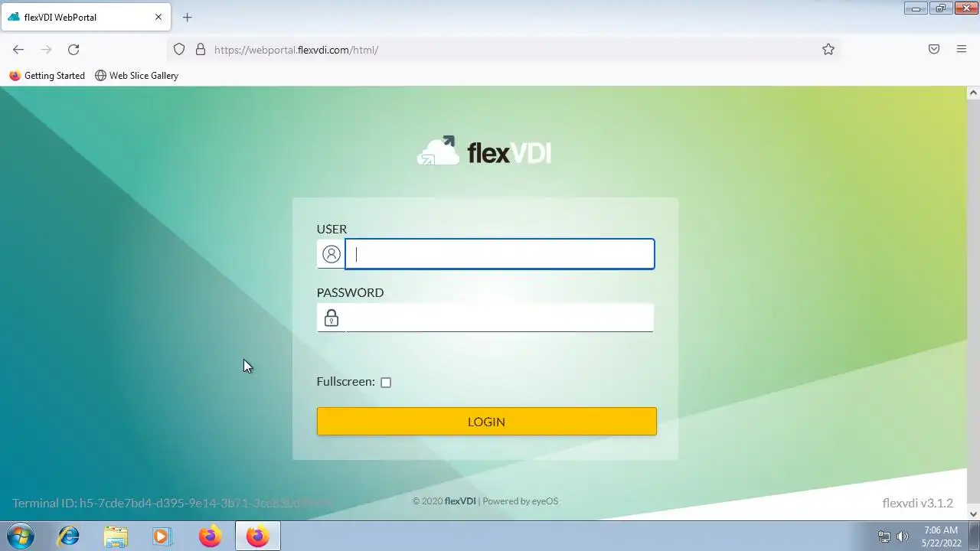This screenshot has width=980, height=551.
Task: Launch Internet Explorer from taskbar
Action: pyautogui.click(x=69, y=536)
